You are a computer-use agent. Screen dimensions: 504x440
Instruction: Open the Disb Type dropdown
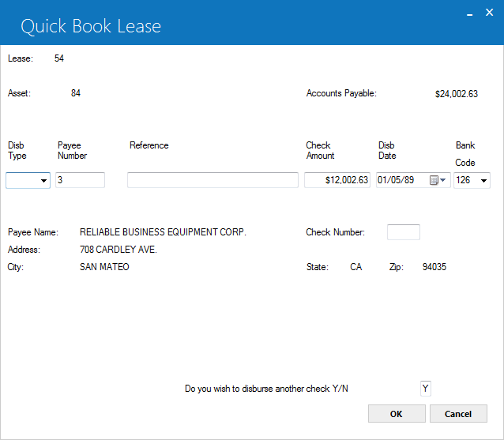click(28, 180)
